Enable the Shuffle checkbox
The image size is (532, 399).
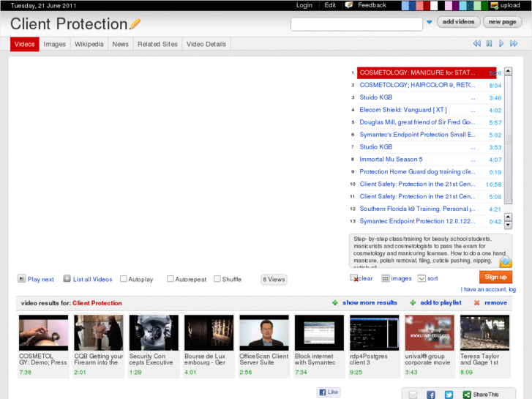217,279
